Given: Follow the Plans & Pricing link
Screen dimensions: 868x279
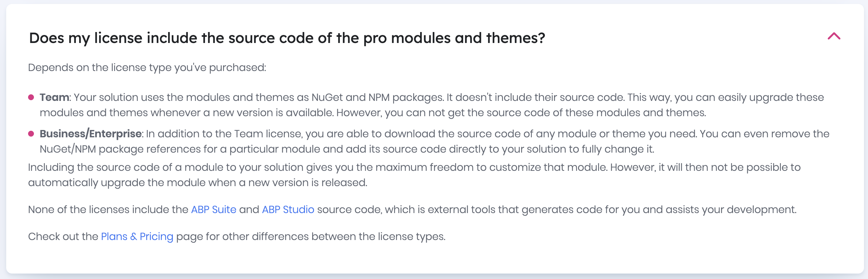Looking at the screenshot, I should coord(137,236).
